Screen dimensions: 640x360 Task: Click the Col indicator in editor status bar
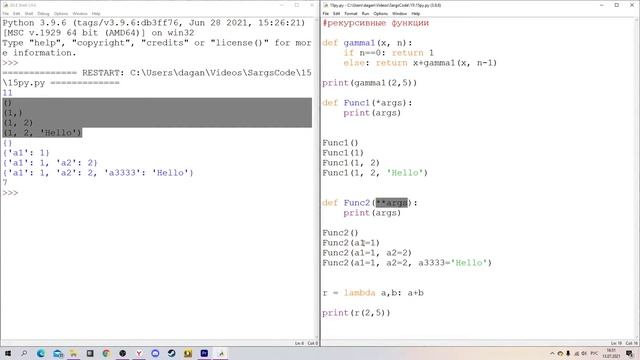tap(631, 343)
